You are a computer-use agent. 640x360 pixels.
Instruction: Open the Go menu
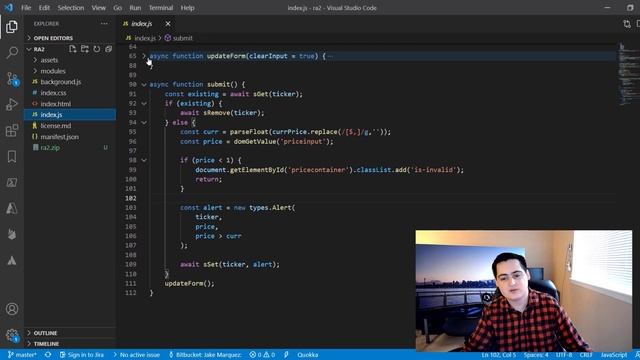click(x=118, y=8)
